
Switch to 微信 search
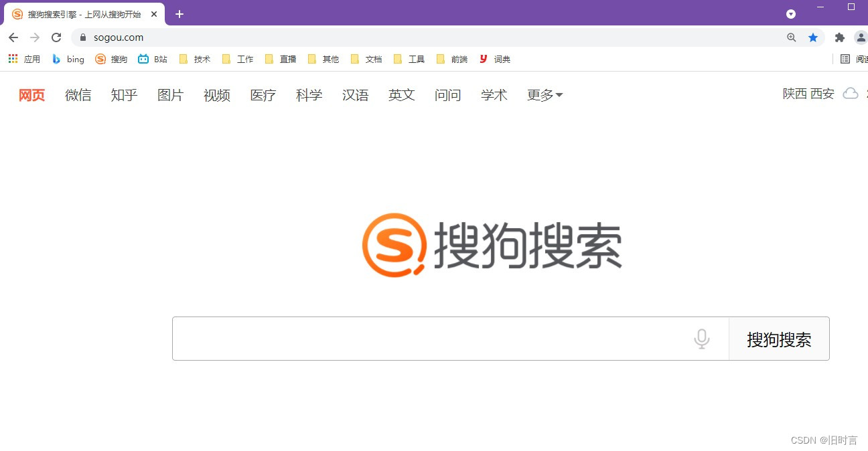(x=78, y=95)
